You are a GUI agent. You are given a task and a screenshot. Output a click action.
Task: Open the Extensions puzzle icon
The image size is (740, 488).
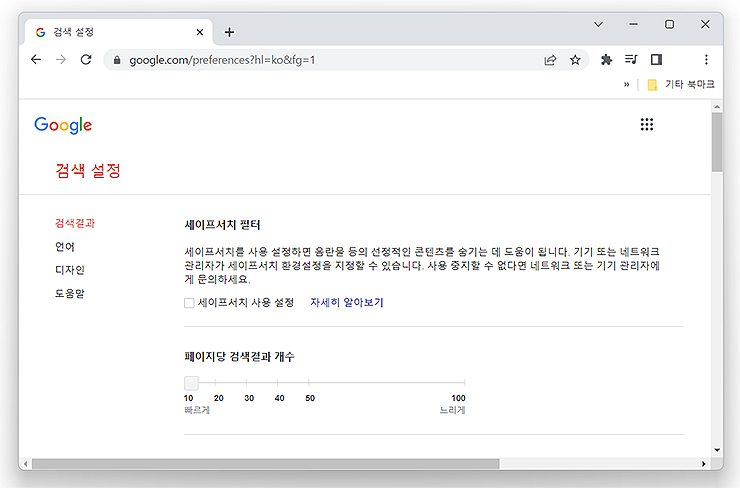[x=606, y=59]
